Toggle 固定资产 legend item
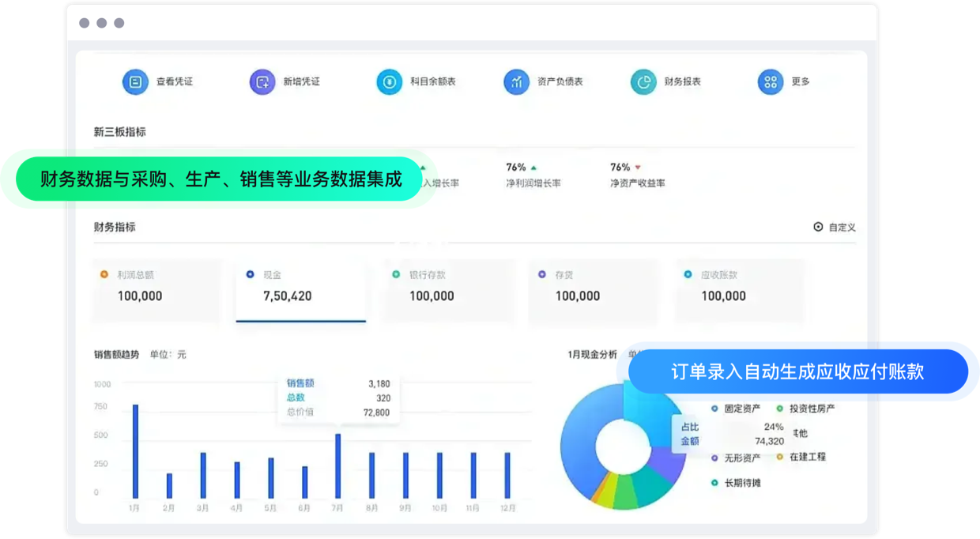 [x=737, y=409]
